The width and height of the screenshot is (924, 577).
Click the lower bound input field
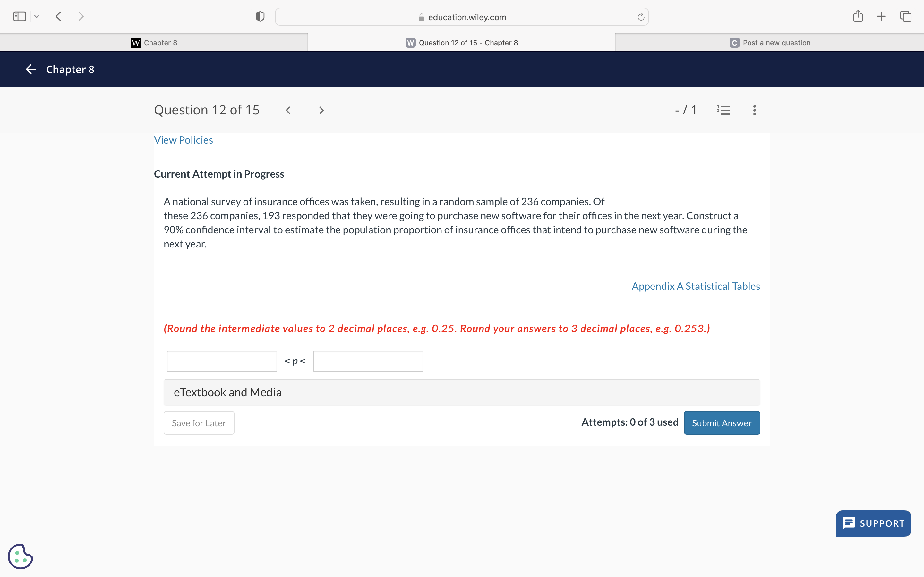click(222, 361)
